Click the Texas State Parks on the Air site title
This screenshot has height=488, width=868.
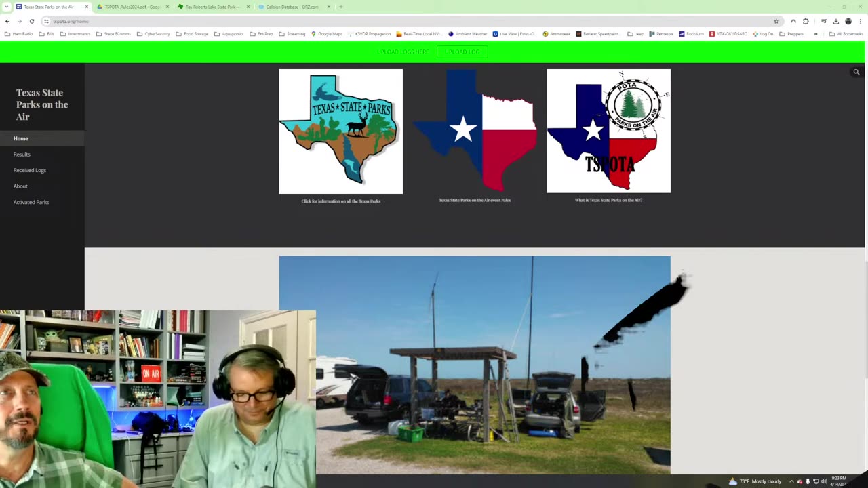point(42,104)
